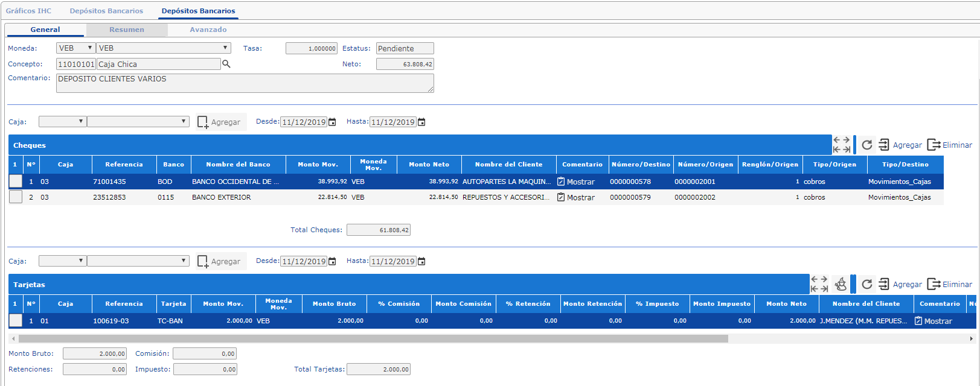
Task: Click Mostrar link in BANCO EXTERIOR row
Action: click(x=581, y=198)
